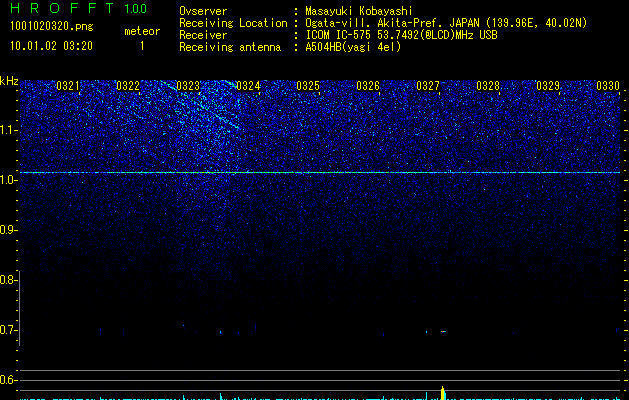
Task: Click the meteor count value 1
Action: [x=142, y=46]
